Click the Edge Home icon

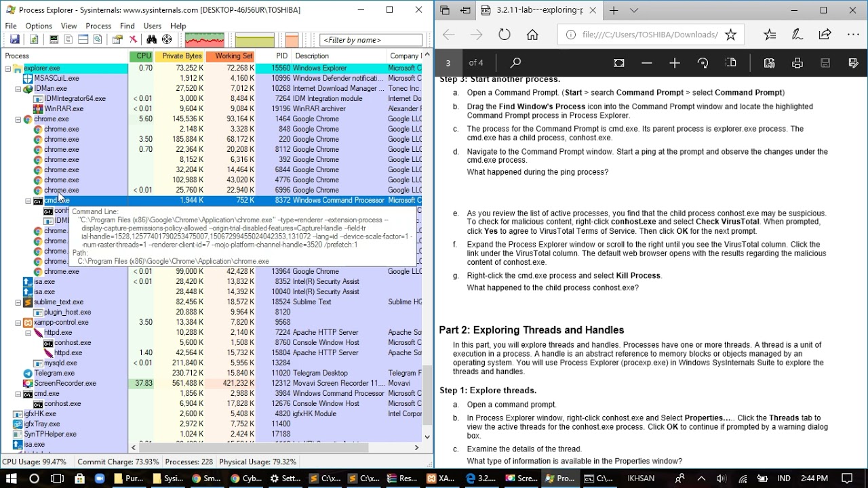click(532, 35)
